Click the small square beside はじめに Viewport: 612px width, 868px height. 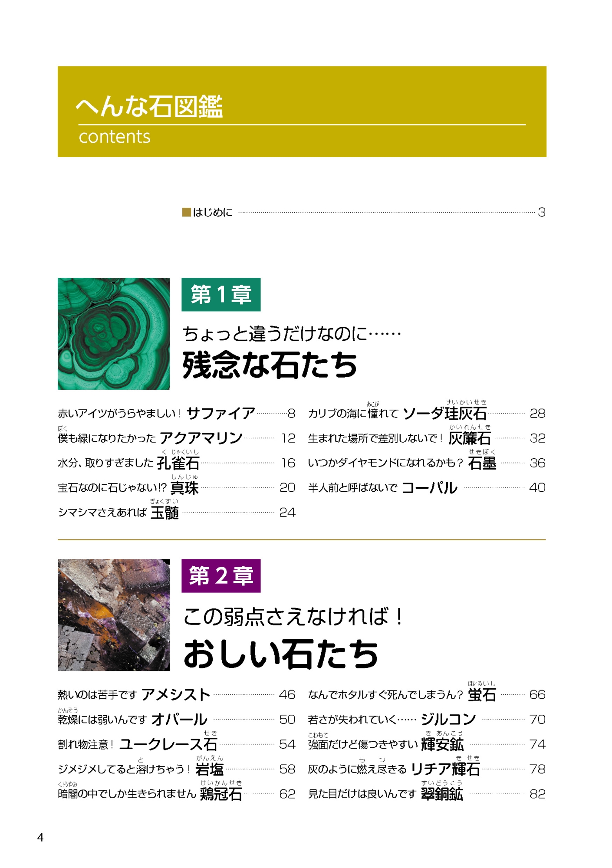pyautogui.click(x=187, y=212)
